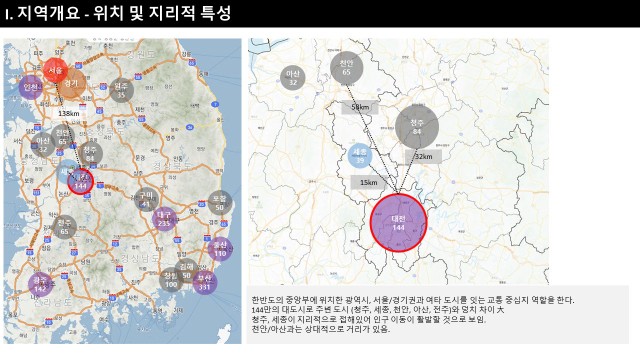The width and height of the screenshot is (640, 360).
Task: Select the 58km distance label
Action: pyautogui.click(x=360, y=107)
